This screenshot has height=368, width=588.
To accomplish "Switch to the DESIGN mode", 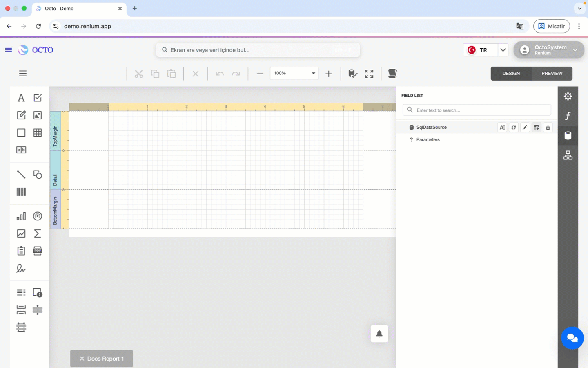I will [511, 74].
